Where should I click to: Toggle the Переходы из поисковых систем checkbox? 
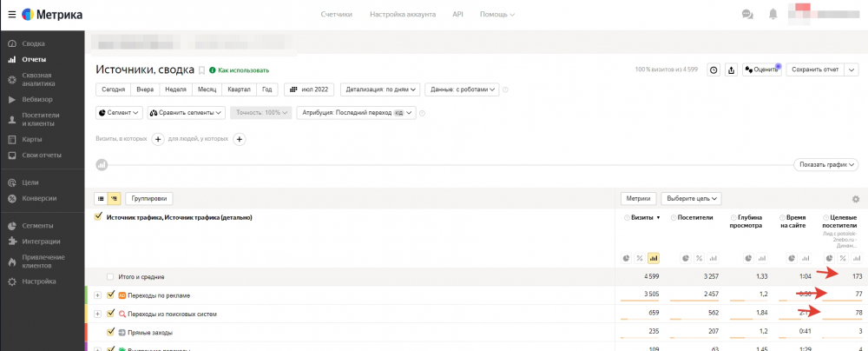tap(110, 314)
